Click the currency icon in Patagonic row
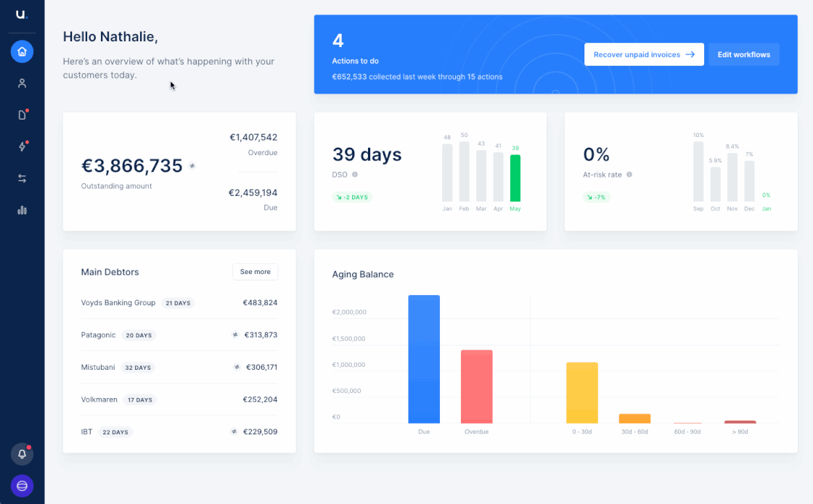813x504 pixels. (x=235, y=335)
